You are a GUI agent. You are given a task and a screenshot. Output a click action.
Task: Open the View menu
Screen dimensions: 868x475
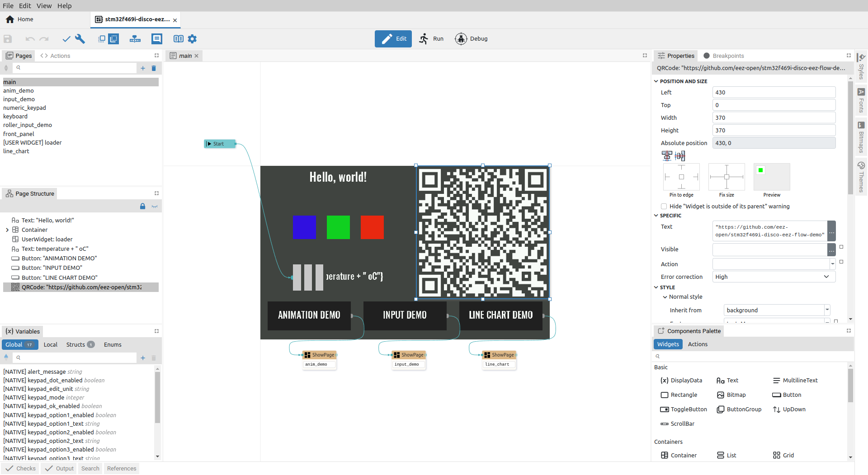click(x=44, y=6)
